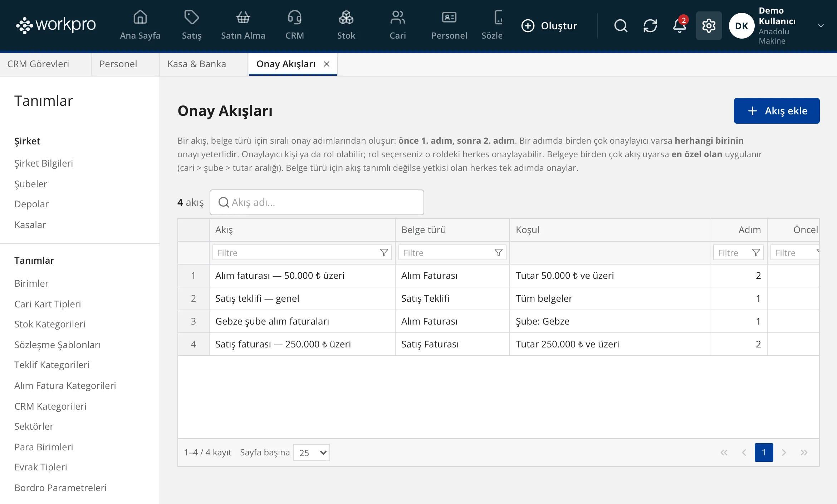Select row Gebze şube alım faturaları
The image size is (837, 504).
point(498,321)
